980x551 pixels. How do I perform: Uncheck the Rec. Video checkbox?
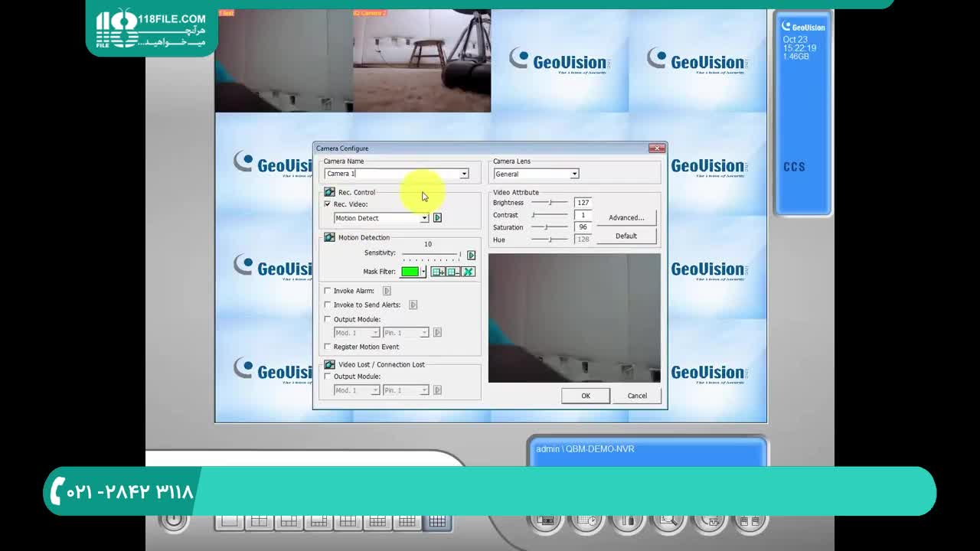pyautogui.click(x=328, y=204)
